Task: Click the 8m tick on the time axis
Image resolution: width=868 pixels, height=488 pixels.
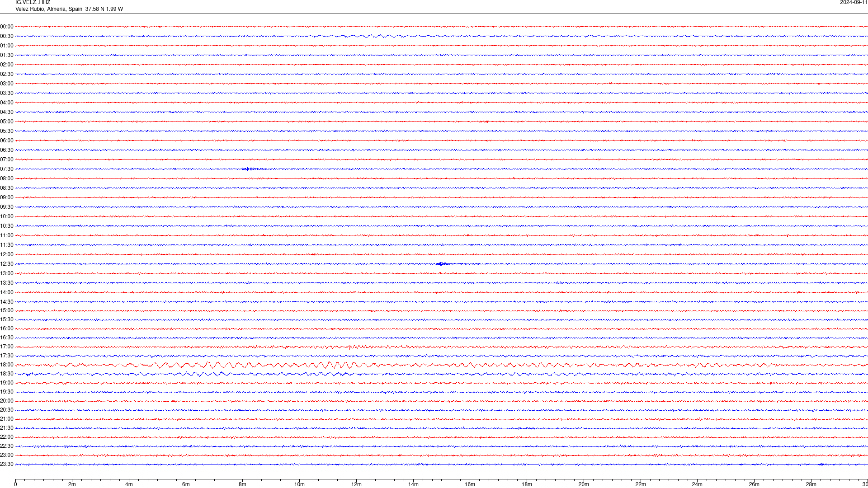Action: [x=242, y=484]
